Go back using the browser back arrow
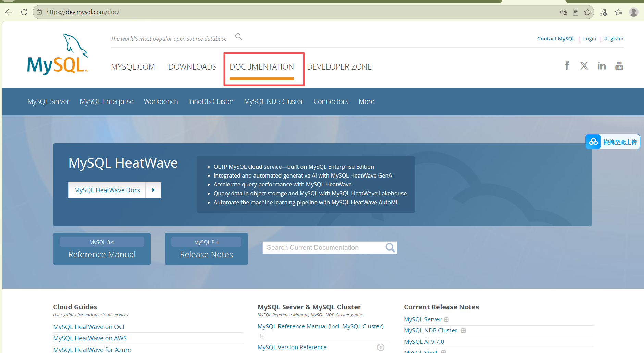The width and height of the screenshot is (644, 353). [x=9, y=12]
